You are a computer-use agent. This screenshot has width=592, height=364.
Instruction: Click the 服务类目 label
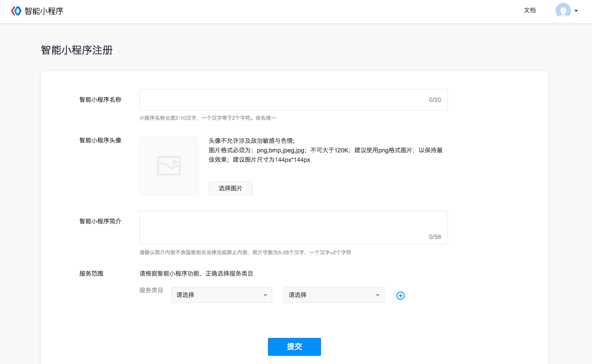click(151, 290)
